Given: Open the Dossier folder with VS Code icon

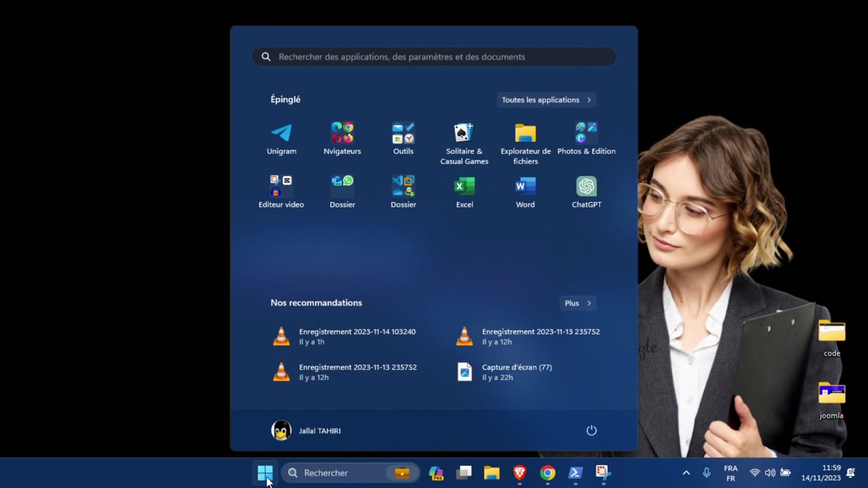Looking at the screenshot, I should tap(403, 192).
